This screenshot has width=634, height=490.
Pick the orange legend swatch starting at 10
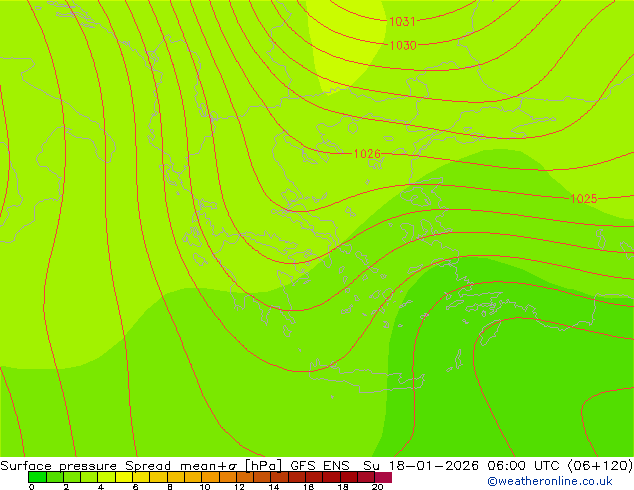[x=210, y=477]
